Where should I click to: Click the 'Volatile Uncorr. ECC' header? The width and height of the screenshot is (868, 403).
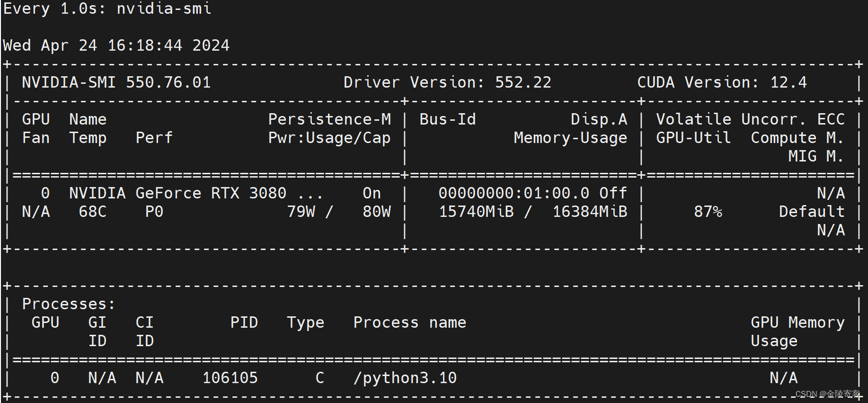751,119
